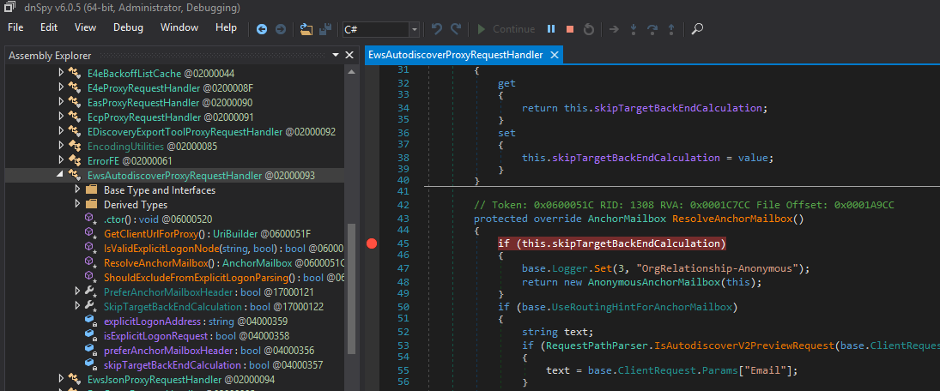
Task: Expand Base Type and Interfaces folder
Action: [x=77, y=190]
